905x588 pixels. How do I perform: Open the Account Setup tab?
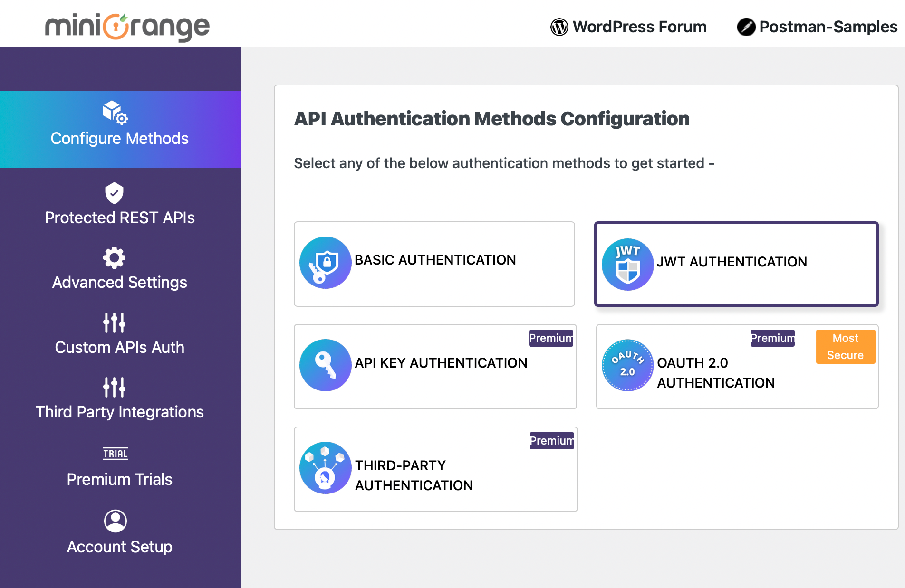tap(120, 533)
